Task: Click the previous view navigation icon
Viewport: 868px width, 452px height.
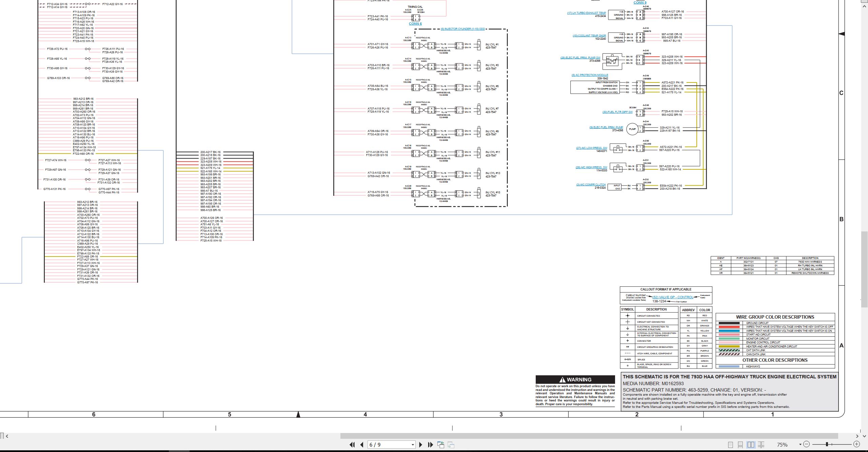Action: 441,445
